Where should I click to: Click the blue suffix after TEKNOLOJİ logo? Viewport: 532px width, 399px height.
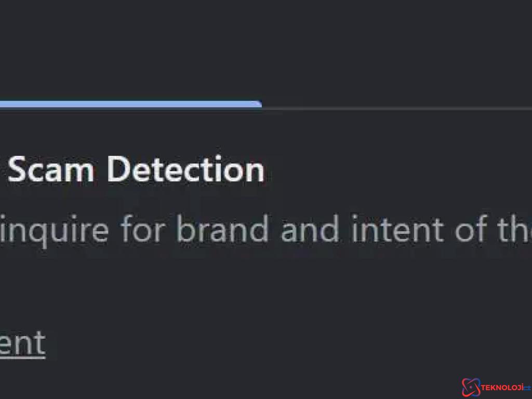point(528,388)
